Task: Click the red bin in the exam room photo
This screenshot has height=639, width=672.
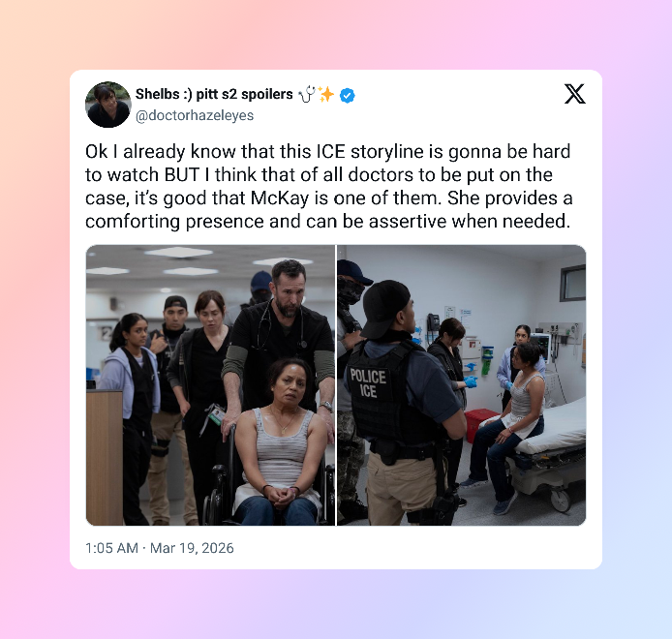Action: point(480,425)
